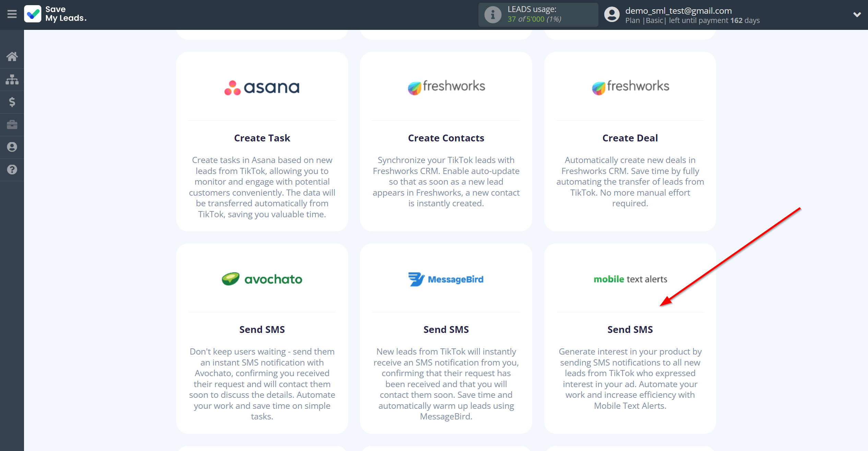Viewport: 868px width, 451px height.
Task: Click the demo_sml_test@gmail.com account email
Action: coord(678,11)
